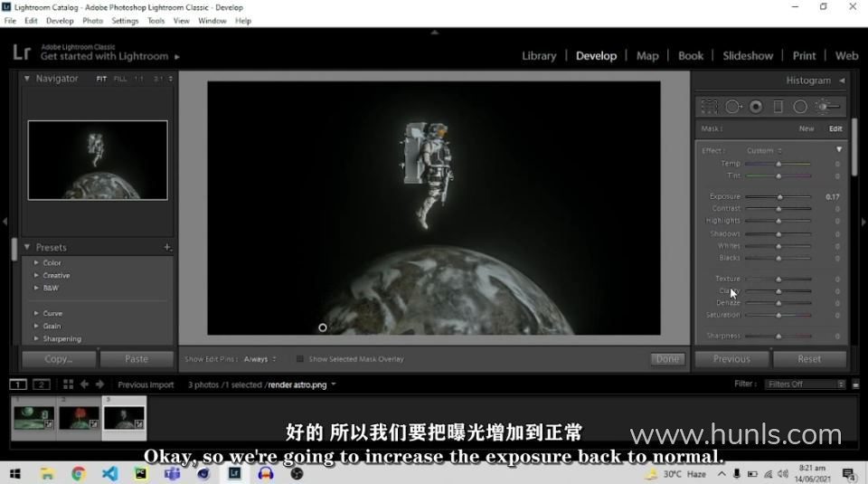Collapse the Histogram panel triangle
The image size is (868, 484).
842,81
